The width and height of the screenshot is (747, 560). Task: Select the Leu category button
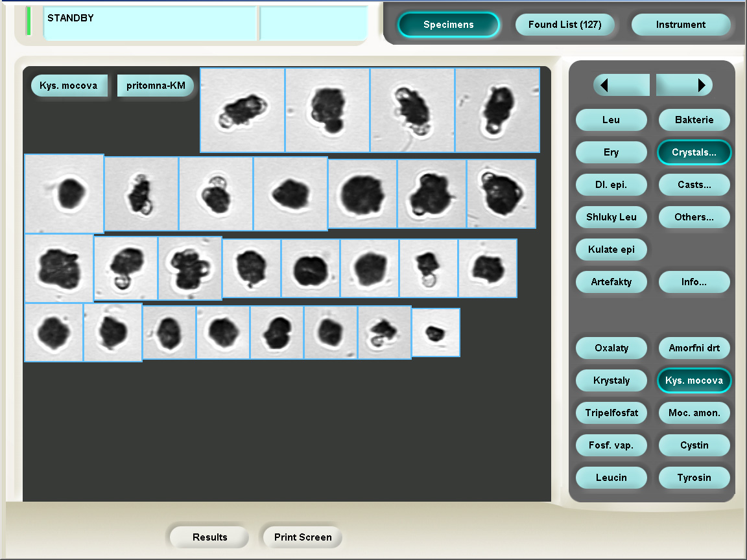click(611, 120)
